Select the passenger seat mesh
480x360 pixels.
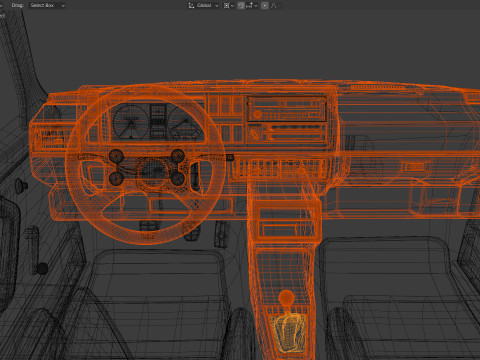tap(397, 297)
